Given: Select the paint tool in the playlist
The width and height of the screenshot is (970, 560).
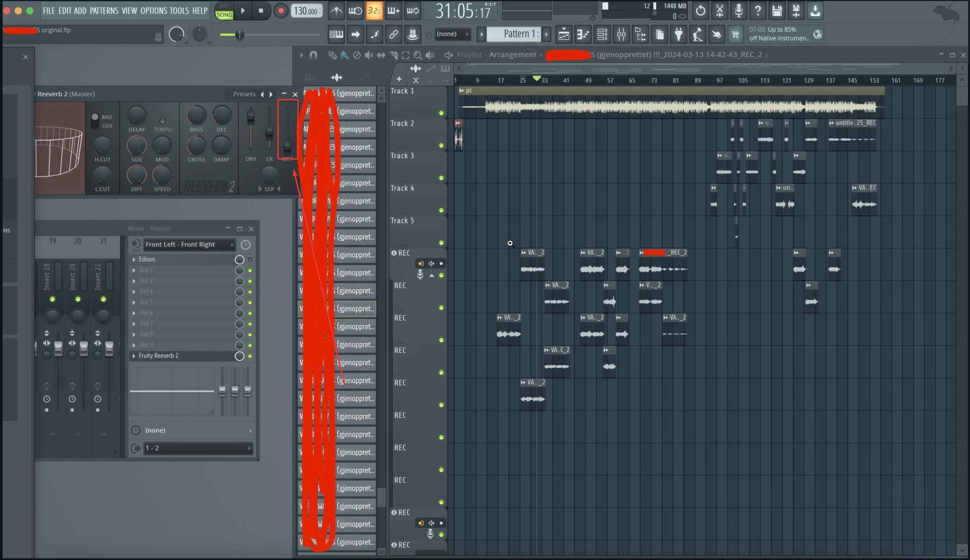Looking at the screenshot, I should click(343, 55).
